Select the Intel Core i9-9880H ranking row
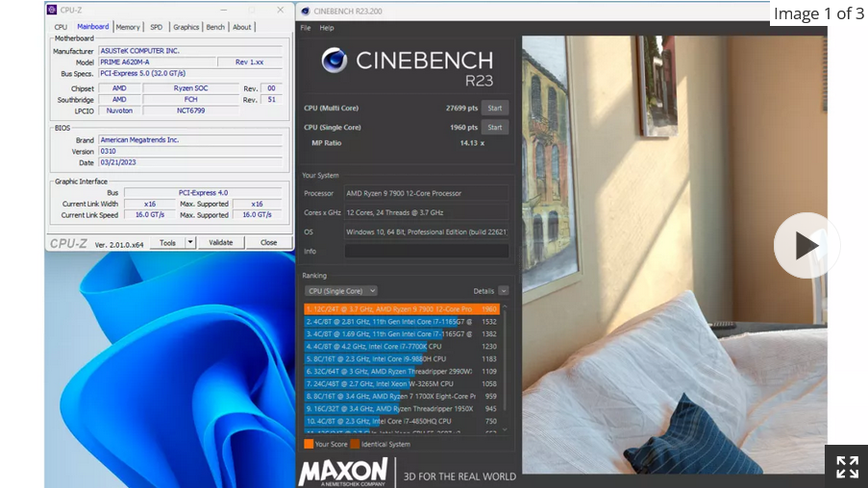The width and height of the screenshot is (868, 488). pos(402,359)
